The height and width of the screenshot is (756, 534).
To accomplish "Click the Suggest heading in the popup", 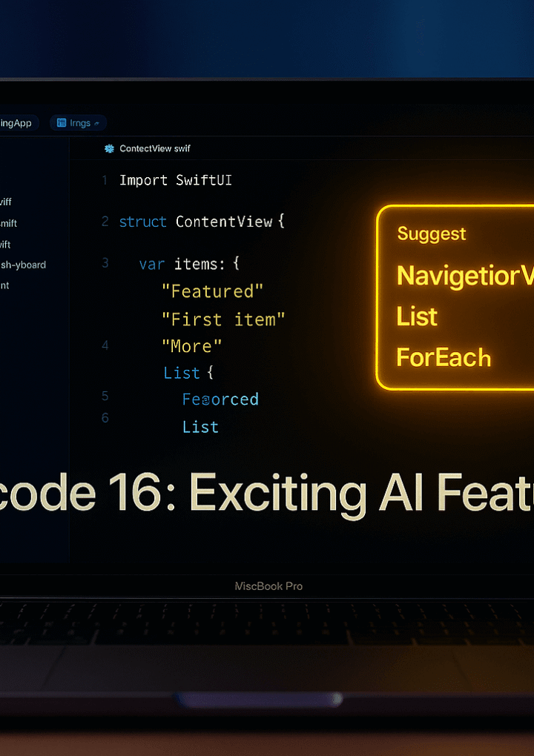I will point(431,233).
